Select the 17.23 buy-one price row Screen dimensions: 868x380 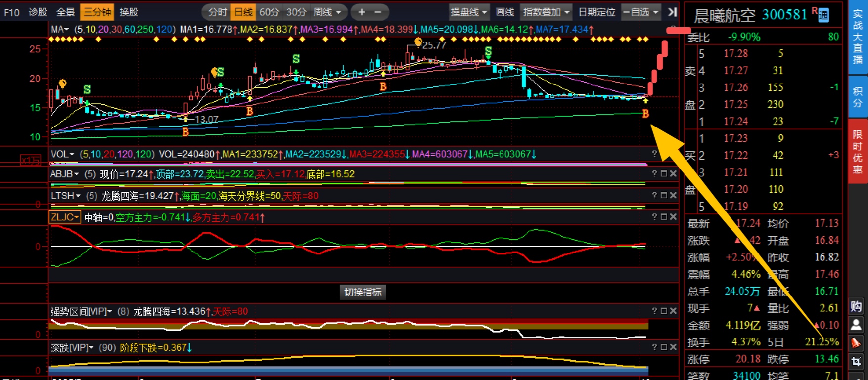click(763, 138)
